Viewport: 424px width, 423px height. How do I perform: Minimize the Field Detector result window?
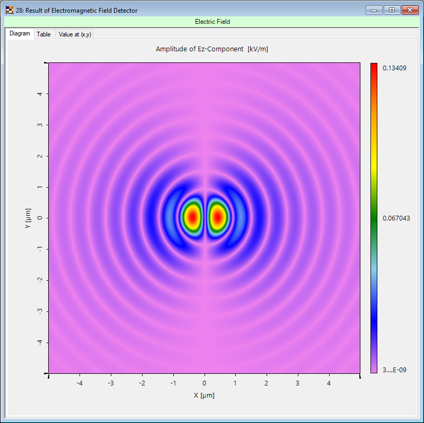[x=374, y=10]
